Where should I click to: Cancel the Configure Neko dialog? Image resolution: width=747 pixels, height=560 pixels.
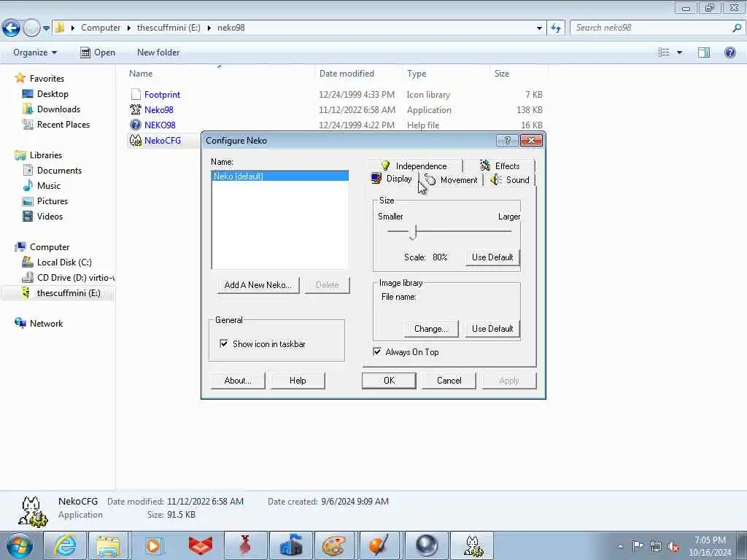click(449, 381)
